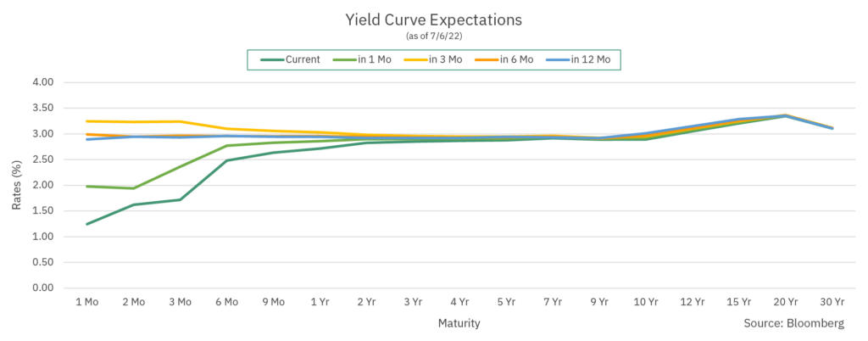Image resolution: width=868 pixels, height=341 pixels.
Task: Click the 1 Mo maturity label
Action: click(87, 302)
